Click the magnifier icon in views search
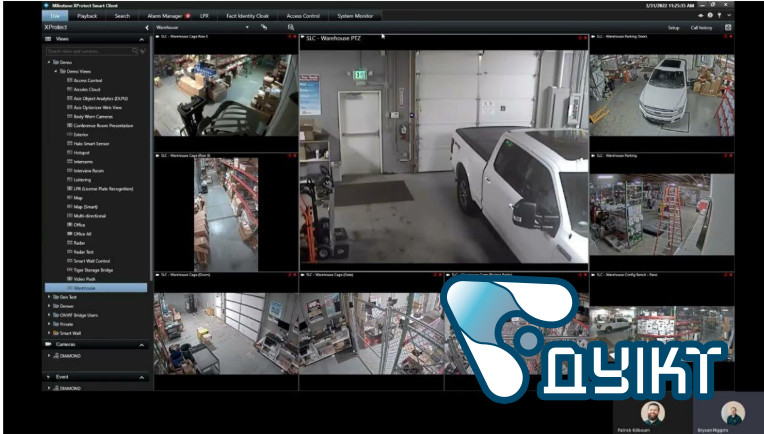The width and height of the screenshot is (764, 434). point(135,51)
